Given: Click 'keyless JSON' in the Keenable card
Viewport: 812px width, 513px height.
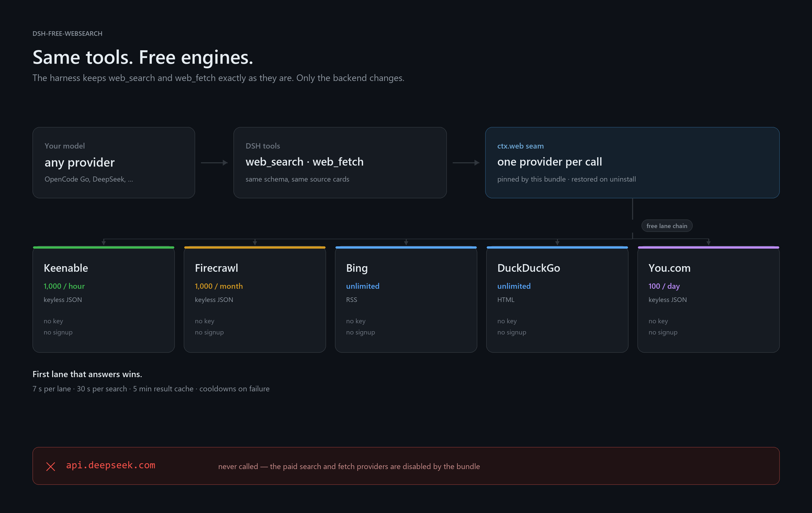Looking at the screenshot, I should tap(63, 300).
